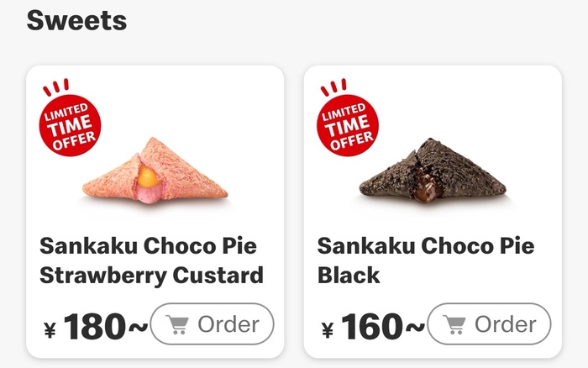588x368 pixels.
Task: Click the cart icon for Strawberry Custard pie
Action: click(x=178, y=325)
